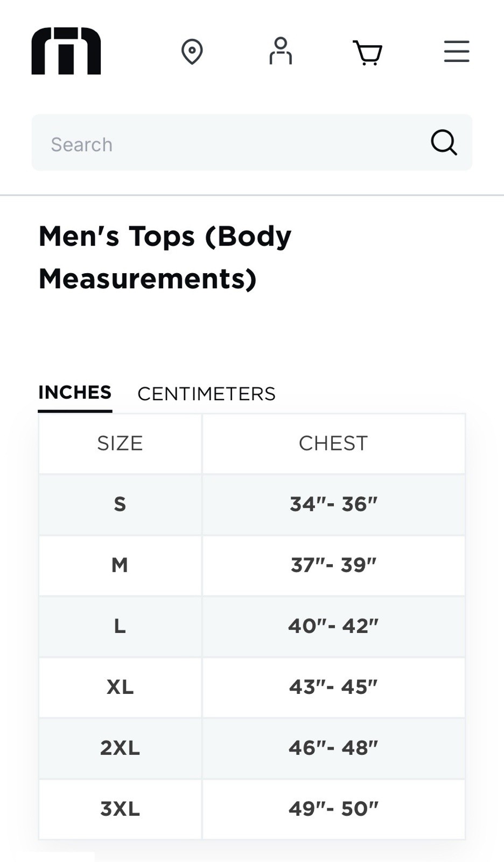Switch to the CENTIMETERS tab
504x862 pixels.
(x=206, y=394)
